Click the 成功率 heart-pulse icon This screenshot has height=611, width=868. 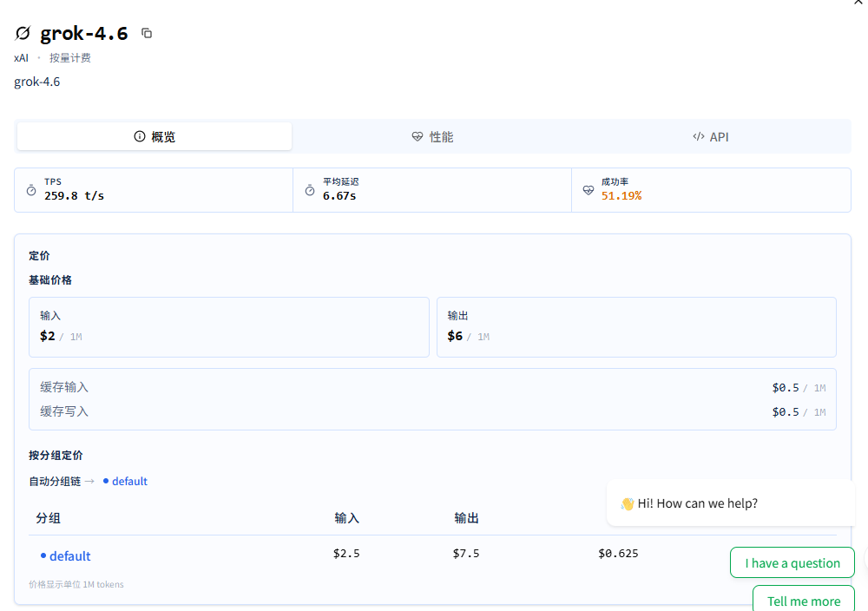[x=589, y=190]
